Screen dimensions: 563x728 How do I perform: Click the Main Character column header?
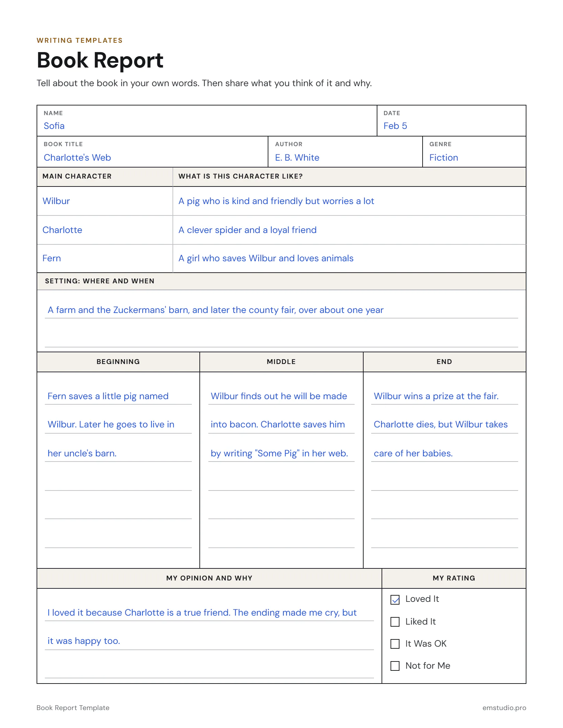(105, 176)
